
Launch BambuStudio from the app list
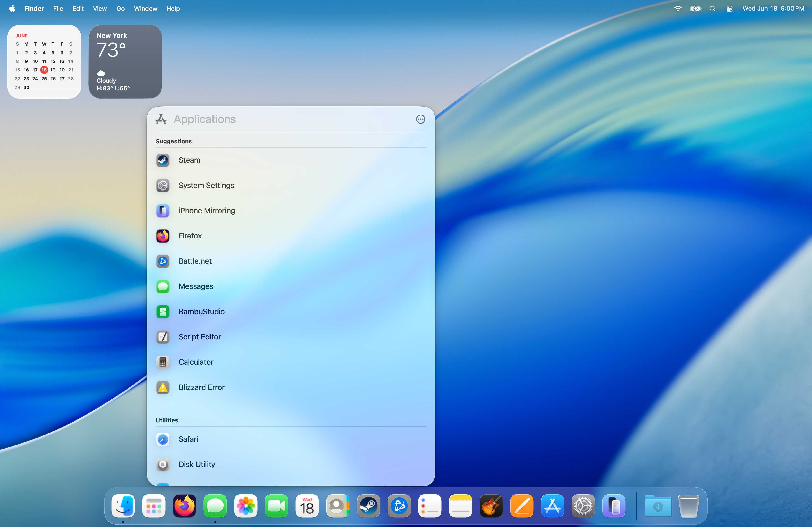tap(291, 312)
